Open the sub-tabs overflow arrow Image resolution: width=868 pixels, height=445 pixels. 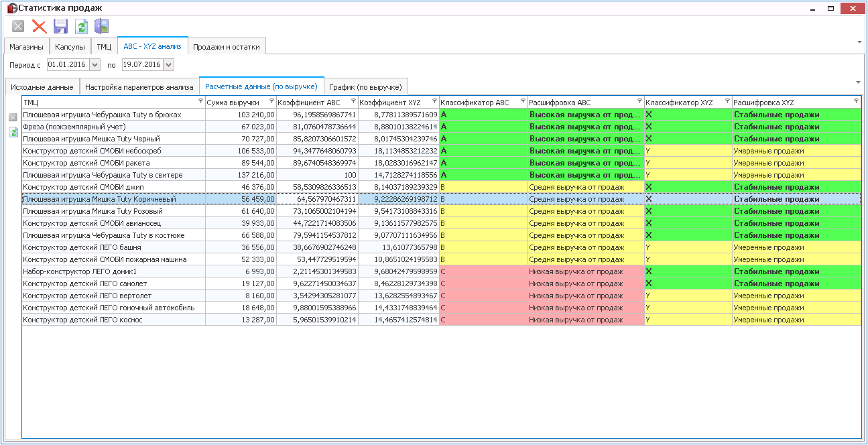859,82
